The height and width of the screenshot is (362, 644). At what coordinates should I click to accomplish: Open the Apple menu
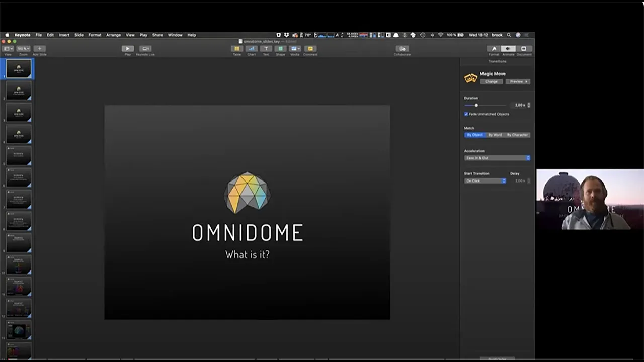[x=7, y=35]
